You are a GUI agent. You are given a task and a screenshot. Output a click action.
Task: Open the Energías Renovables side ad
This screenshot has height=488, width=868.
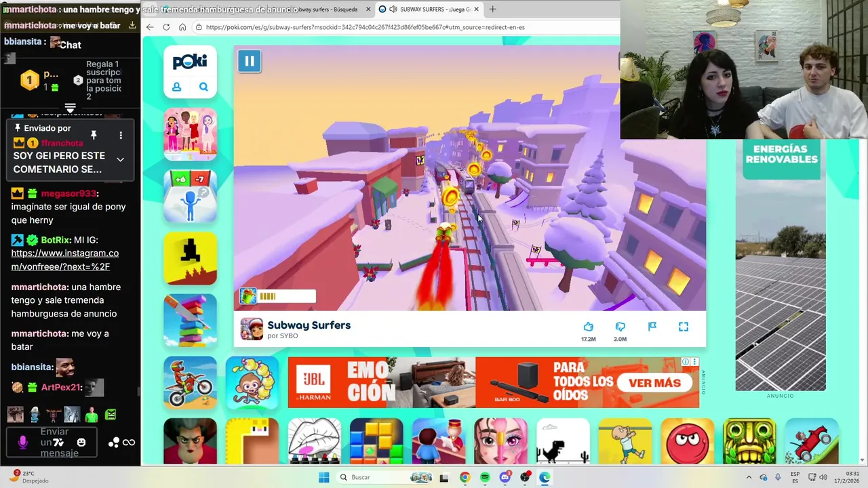[781, 266]
